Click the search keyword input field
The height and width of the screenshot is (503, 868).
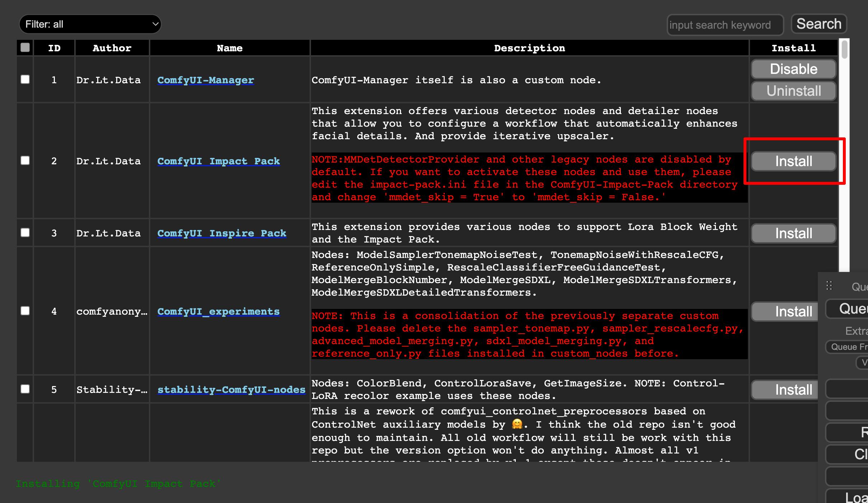click(725, 25)
